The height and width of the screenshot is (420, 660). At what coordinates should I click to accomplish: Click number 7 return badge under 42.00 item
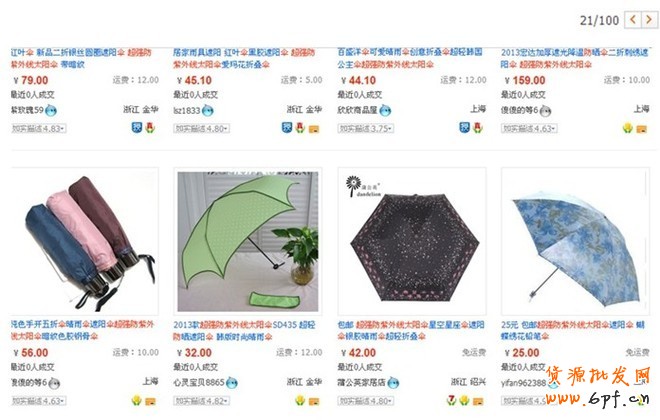[x=452, y=400]
